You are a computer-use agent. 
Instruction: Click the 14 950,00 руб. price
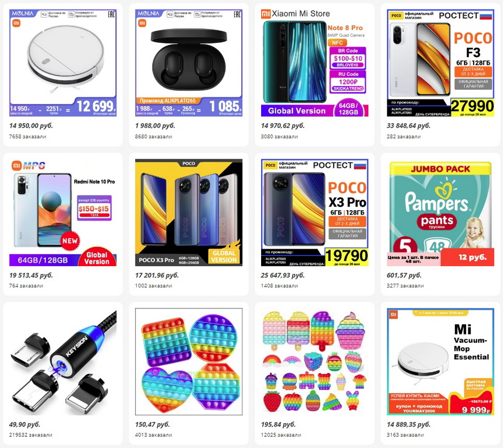coord(31,126)
